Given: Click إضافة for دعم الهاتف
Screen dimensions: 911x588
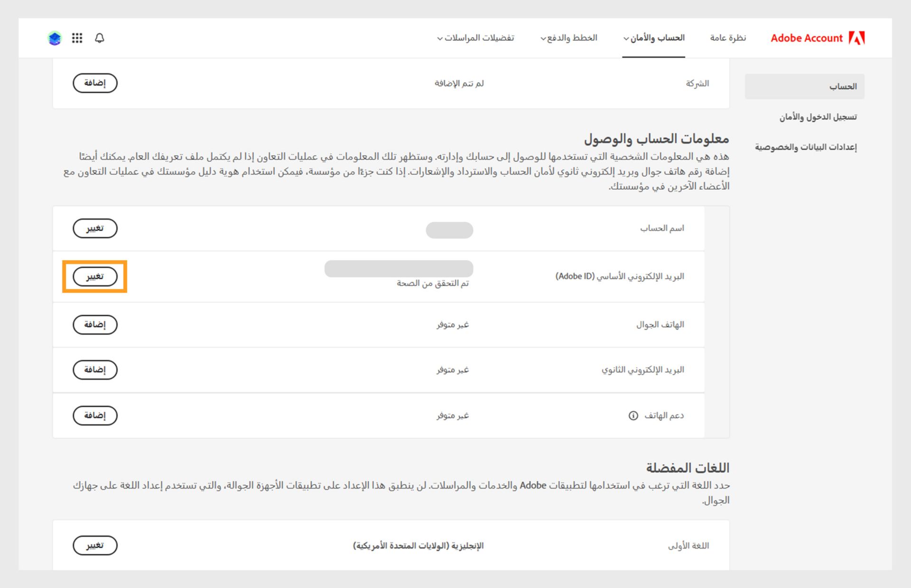Looking at the screenshot, I should (95, 415).
